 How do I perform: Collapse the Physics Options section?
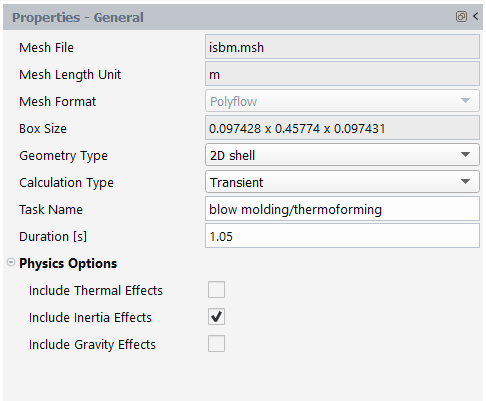(11, 263)
